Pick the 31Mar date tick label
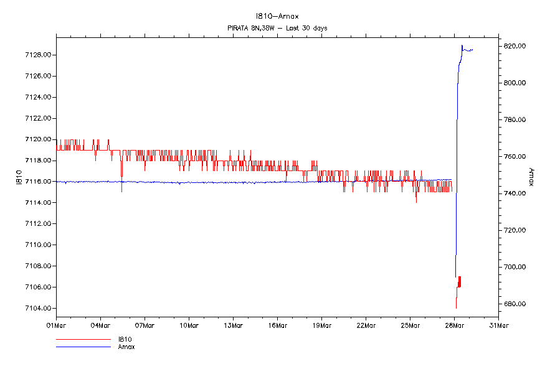This screenshot has height=392, width=555. pos(498,325)
